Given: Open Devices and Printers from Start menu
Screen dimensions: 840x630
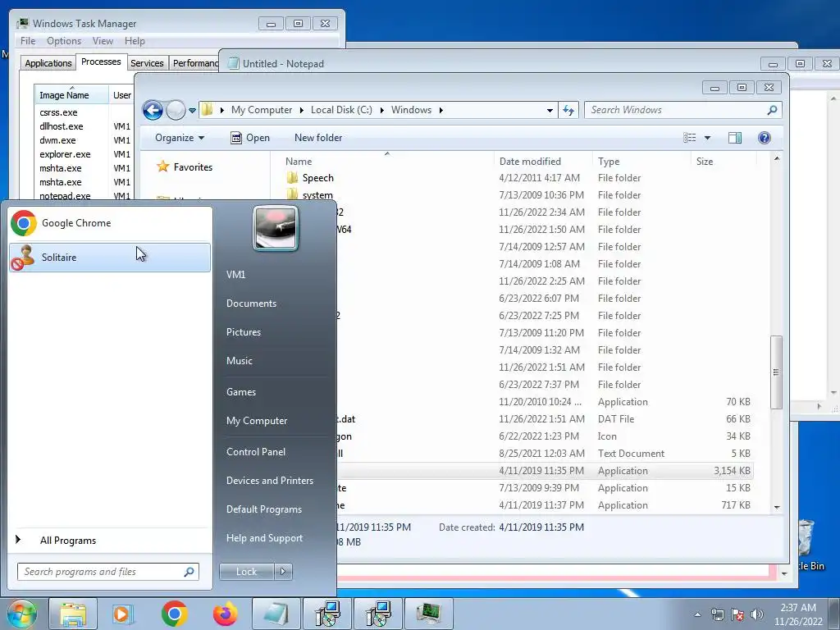Looking at the screenshot, I should [269, 481].
